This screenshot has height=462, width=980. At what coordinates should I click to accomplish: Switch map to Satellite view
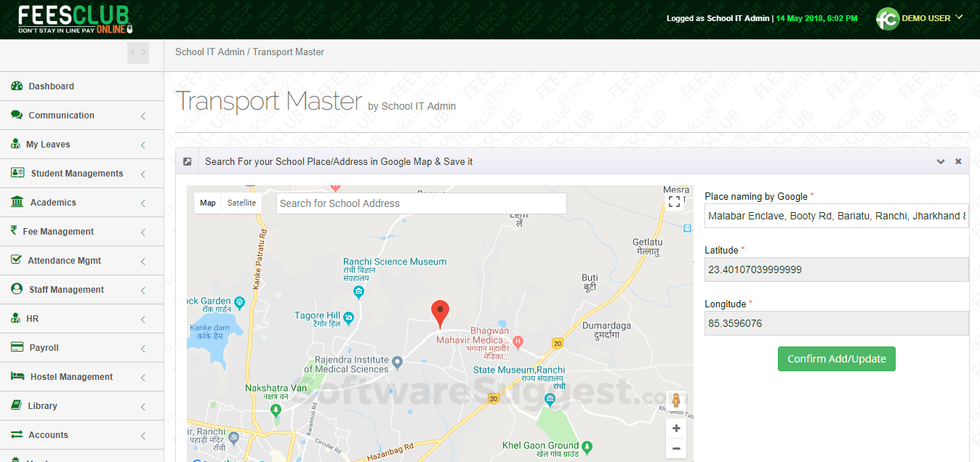[x=241, y=203]
